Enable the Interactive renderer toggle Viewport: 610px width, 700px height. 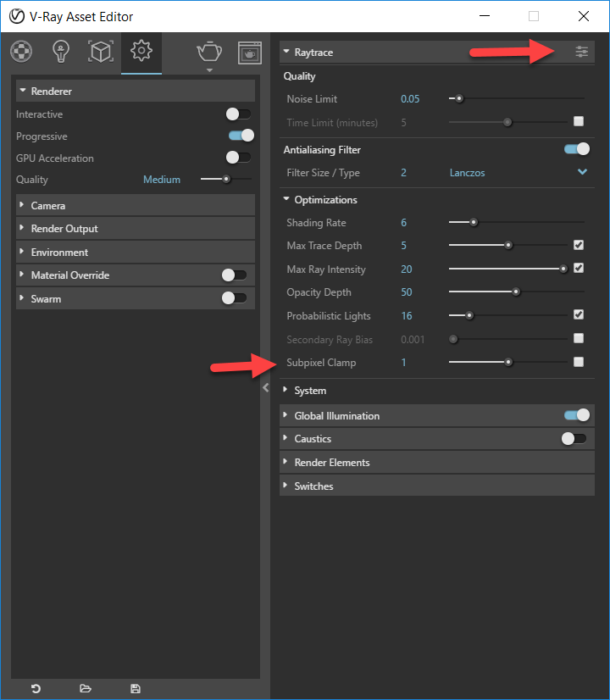tap(238, 114)
